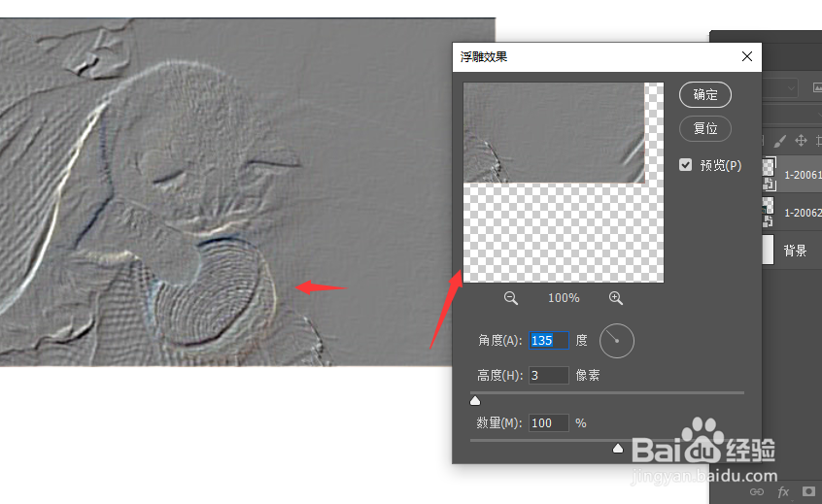
Task: Click the 角度(A) angle input field
Action: click(549, 341)
